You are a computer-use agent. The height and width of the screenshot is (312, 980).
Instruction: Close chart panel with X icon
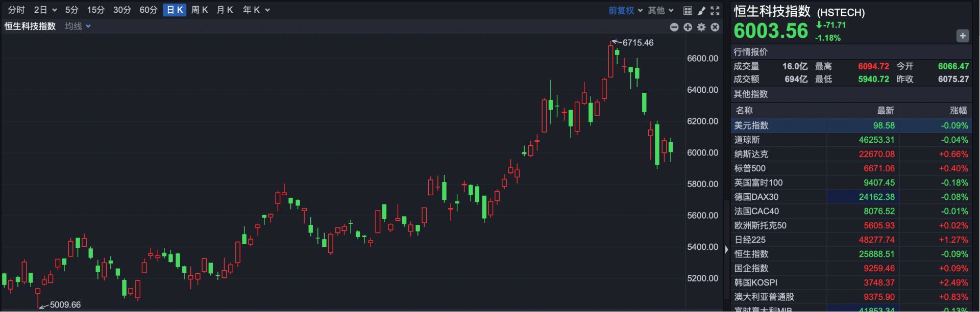(x=715, y=27)
